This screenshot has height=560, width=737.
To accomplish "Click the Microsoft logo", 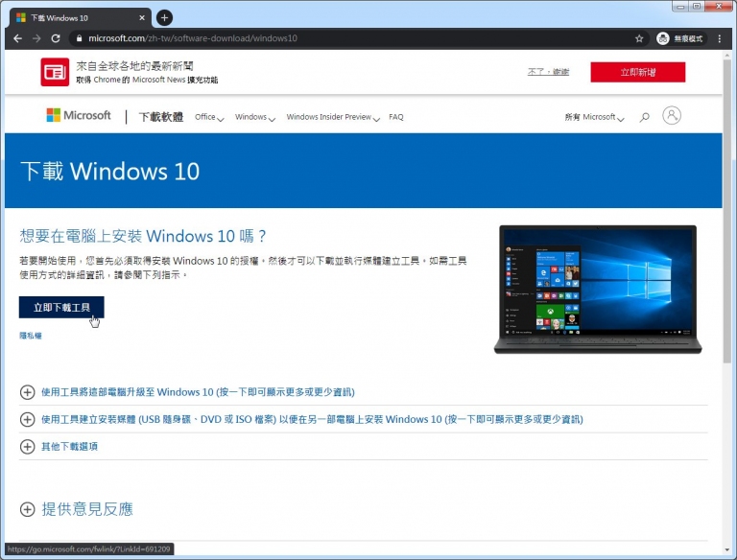I will 79,115.
